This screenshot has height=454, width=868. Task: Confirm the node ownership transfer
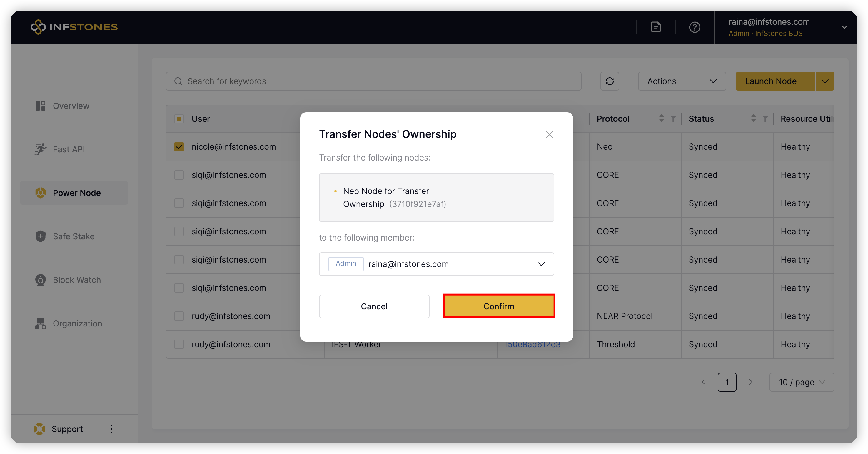(x=498, y=306)
